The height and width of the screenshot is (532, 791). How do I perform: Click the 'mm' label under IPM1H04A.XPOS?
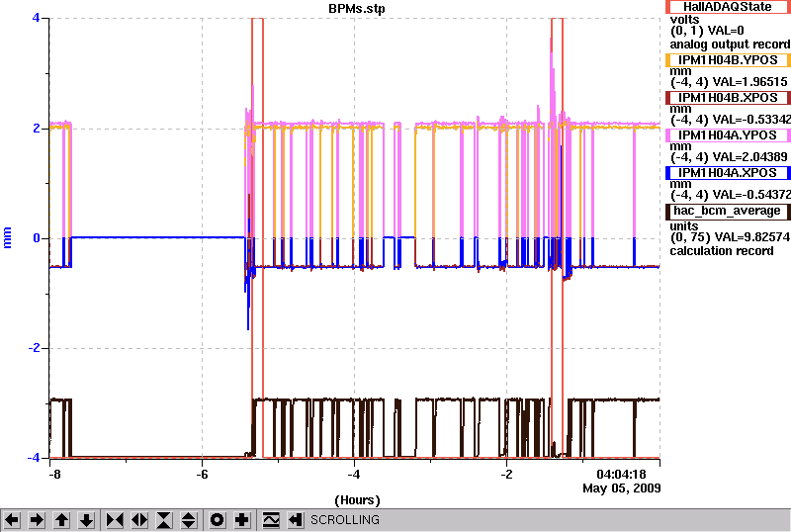680,184
